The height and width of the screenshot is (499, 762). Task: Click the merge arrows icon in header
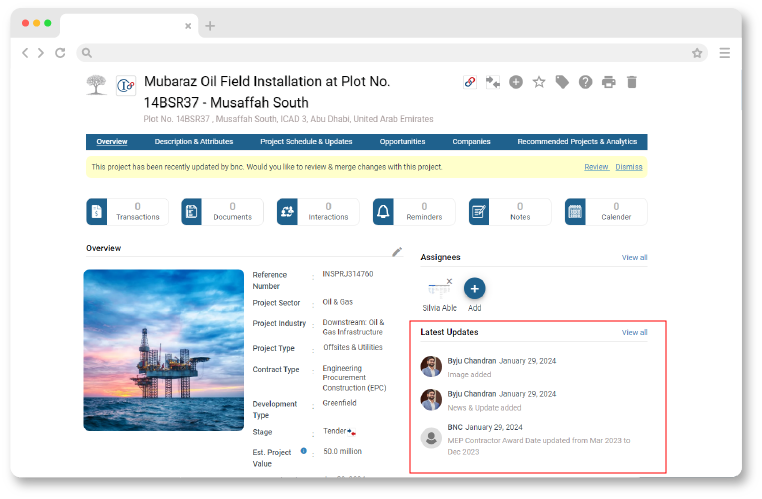click(x=493, y=82)
